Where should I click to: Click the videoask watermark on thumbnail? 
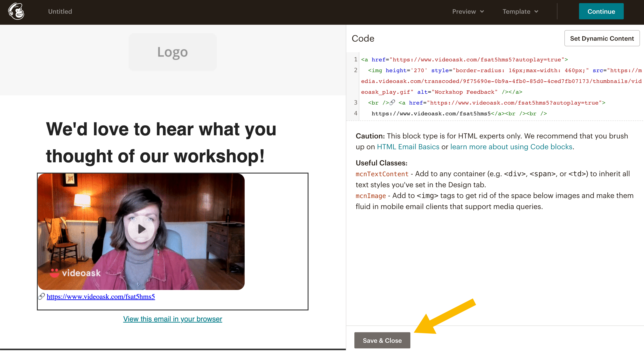click(x=75, y=273)
